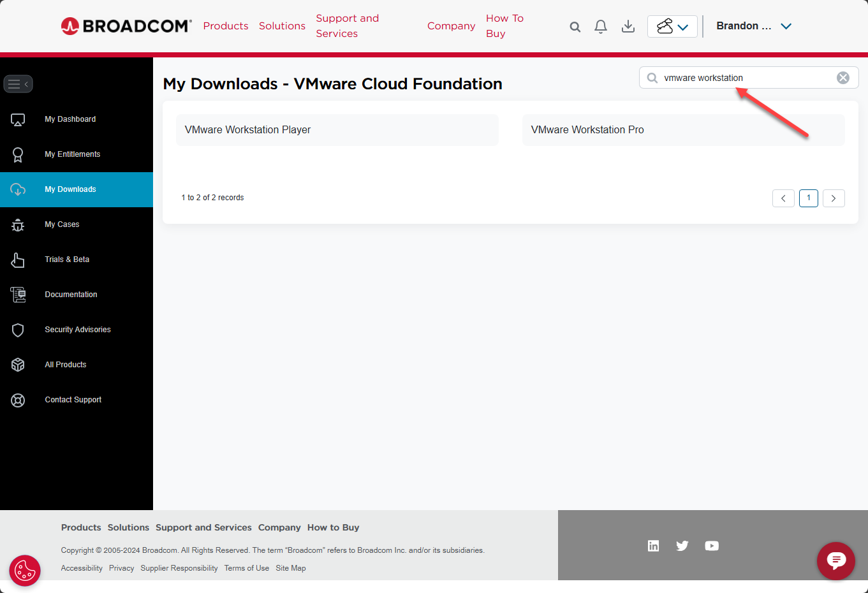Select page 1 in pagination
The height and width of the screenshot is (593, 868).
click(809, 198)
